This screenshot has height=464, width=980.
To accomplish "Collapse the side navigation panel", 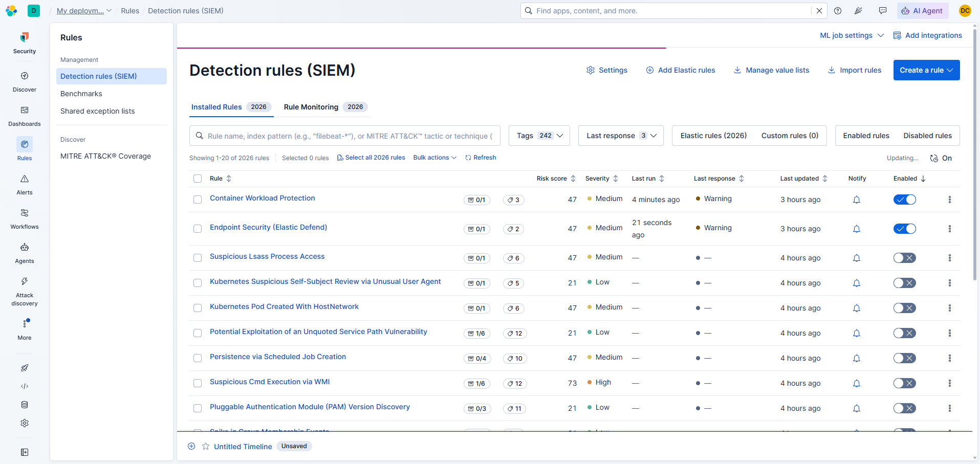I will (25, 452).
